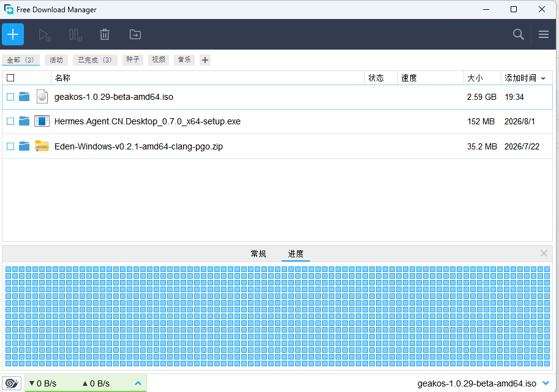Select geakos-1.0.29-beta-amd64.iso file name
Screen dimensions: 559x392
click(114, 97)
